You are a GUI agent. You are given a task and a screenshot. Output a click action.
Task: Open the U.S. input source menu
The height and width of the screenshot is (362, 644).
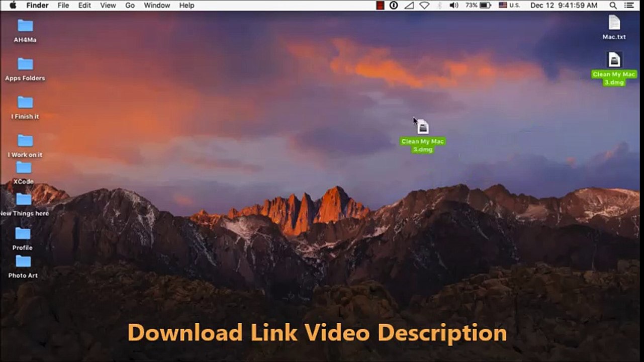pos(509,5)
